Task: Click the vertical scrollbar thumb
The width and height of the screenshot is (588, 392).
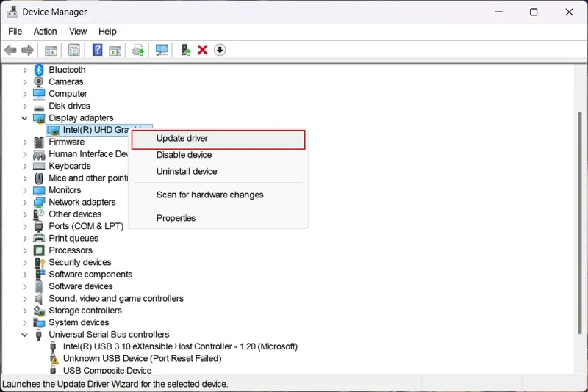Action: coord(580,222)
